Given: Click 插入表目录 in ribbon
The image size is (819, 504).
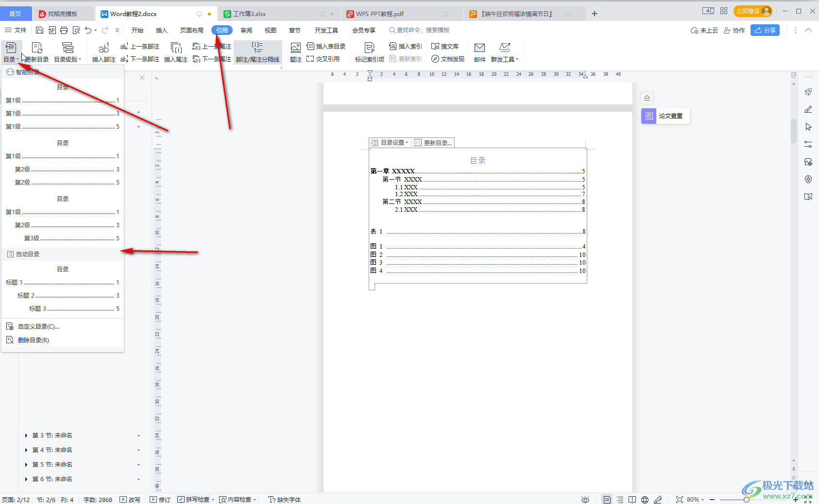Looking at the screenshot, I should click(326, 47).
